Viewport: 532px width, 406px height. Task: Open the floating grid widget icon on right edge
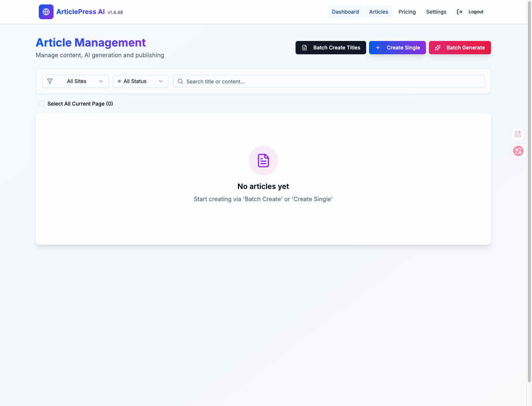(518, 134)
